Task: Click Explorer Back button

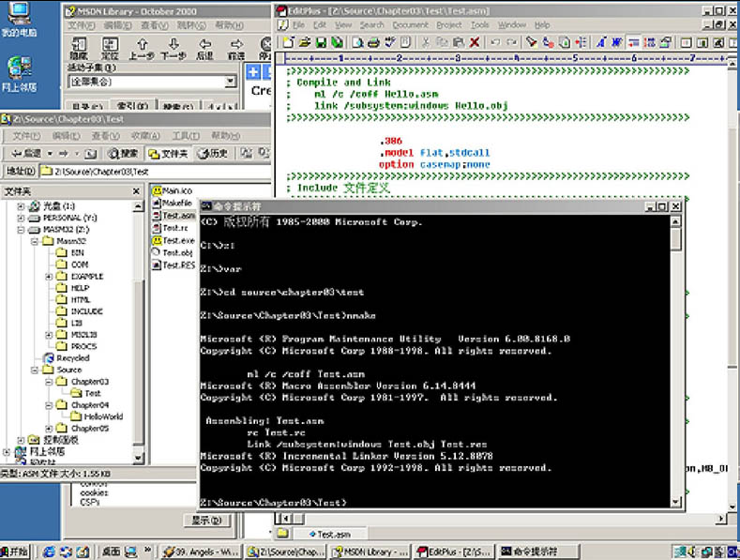Action: (27, 154)
